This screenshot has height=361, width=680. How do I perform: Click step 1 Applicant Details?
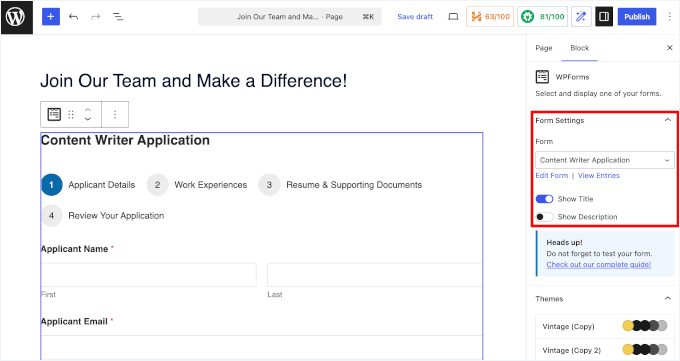pos(88,185)
